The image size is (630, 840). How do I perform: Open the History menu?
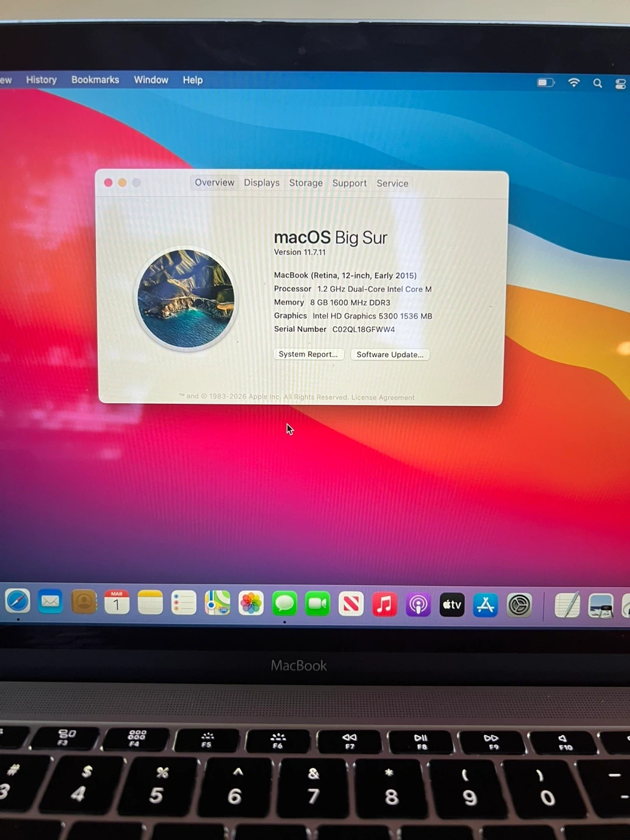tap(41, 80)
